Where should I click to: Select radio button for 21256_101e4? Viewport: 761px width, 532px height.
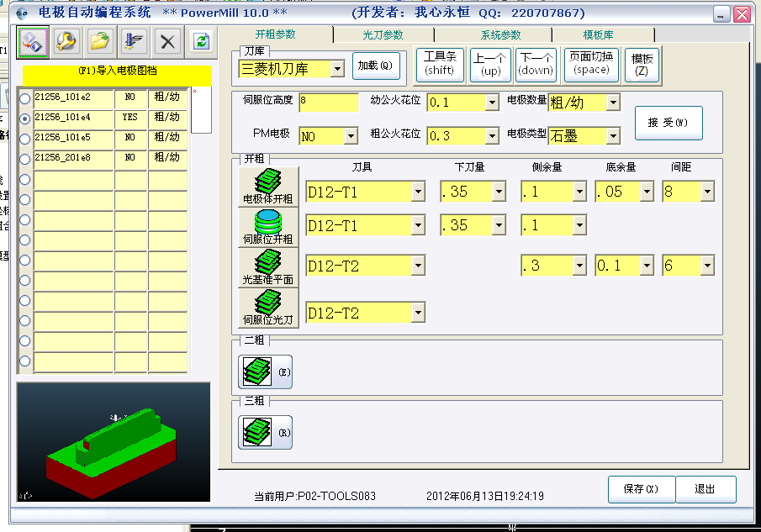tap(24, 119)
